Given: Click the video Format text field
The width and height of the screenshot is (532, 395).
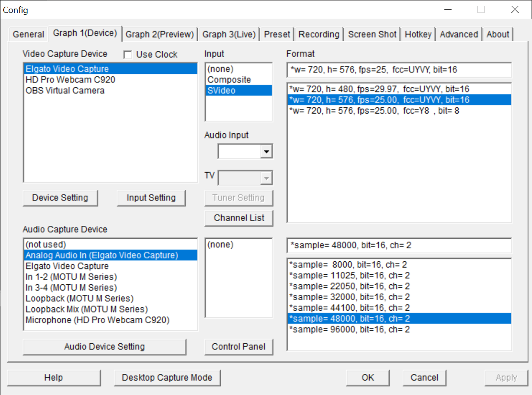Looking at the screenshot, I should pyautogui.click(x=399, y=70).
